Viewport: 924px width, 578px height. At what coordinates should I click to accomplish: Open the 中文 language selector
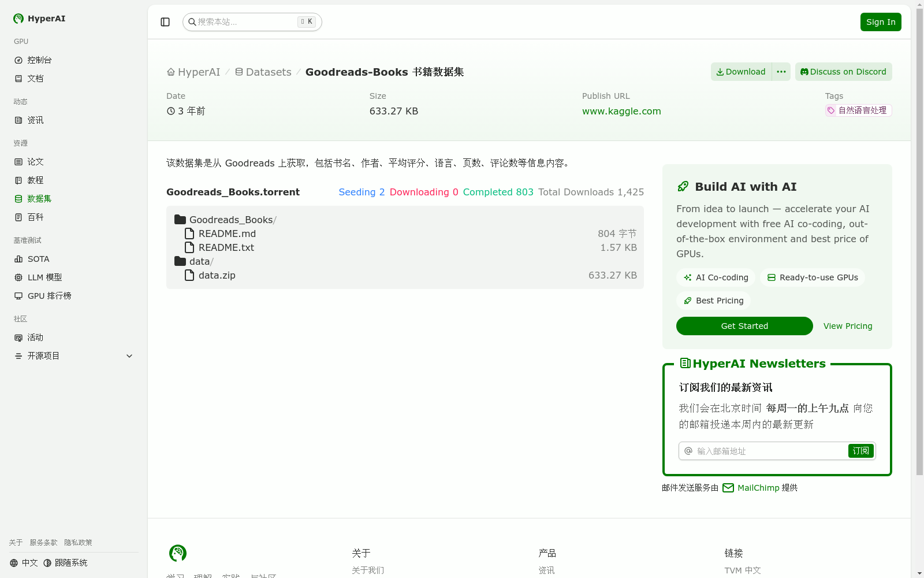24,563
